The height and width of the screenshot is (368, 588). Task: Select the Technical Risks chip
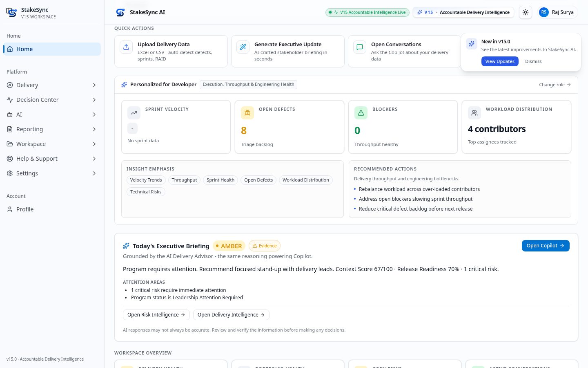coord(146,192)
